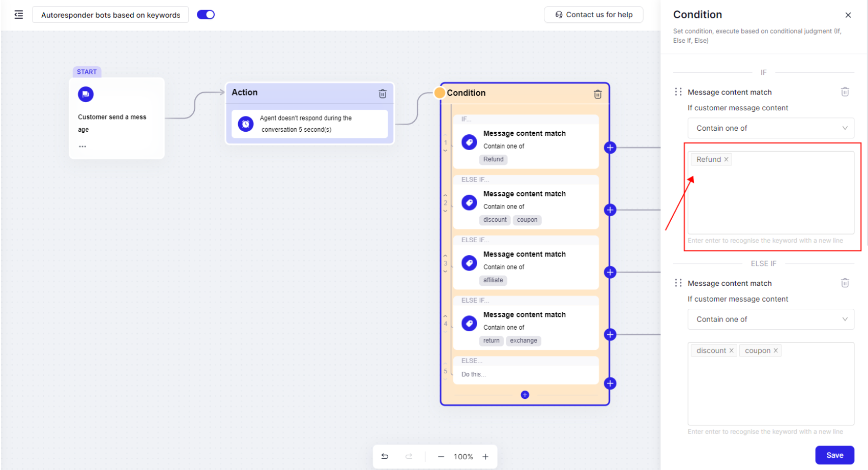
Task: Select the Refund tag in canvas node
Action: (x=494, y=160)
